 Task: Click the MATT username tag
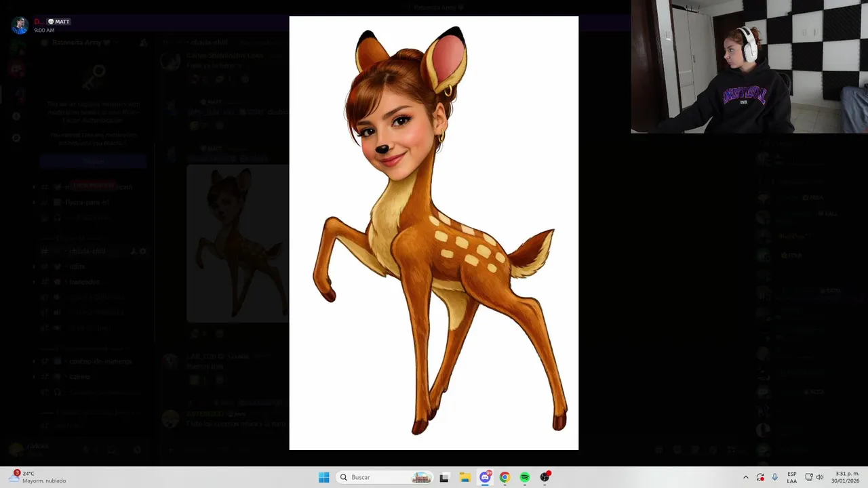[59, 22]
